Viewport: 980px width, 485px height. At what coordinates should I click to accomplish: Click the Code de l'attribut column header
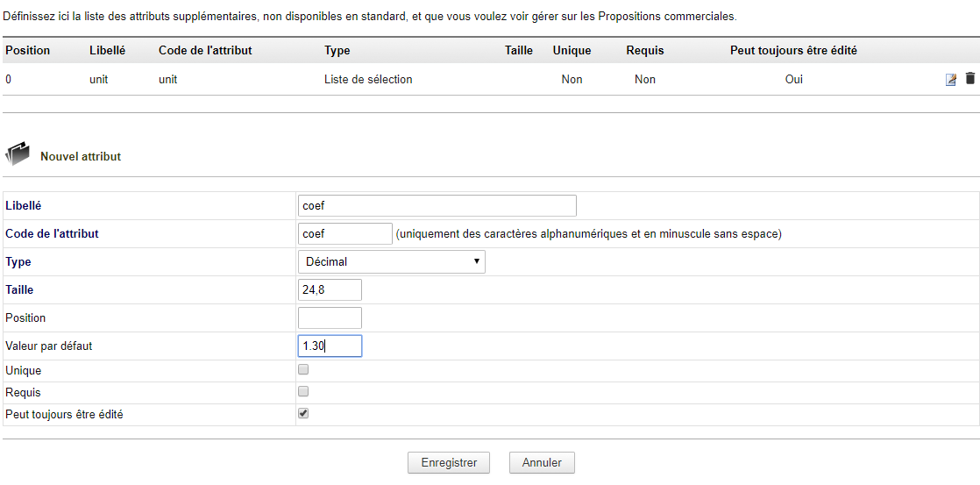206,51
